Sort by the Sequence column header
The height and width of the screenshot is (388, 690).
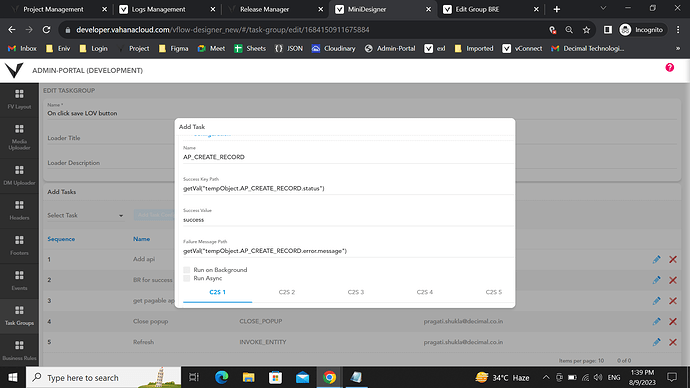pyautogui.click(x=61, y=239)
